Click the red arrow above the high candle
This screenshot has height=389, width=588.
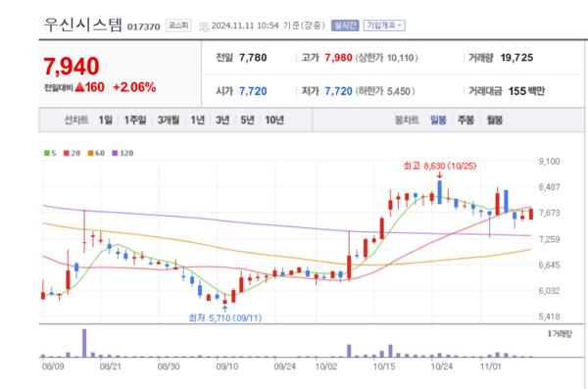click(x=439, y=174)
